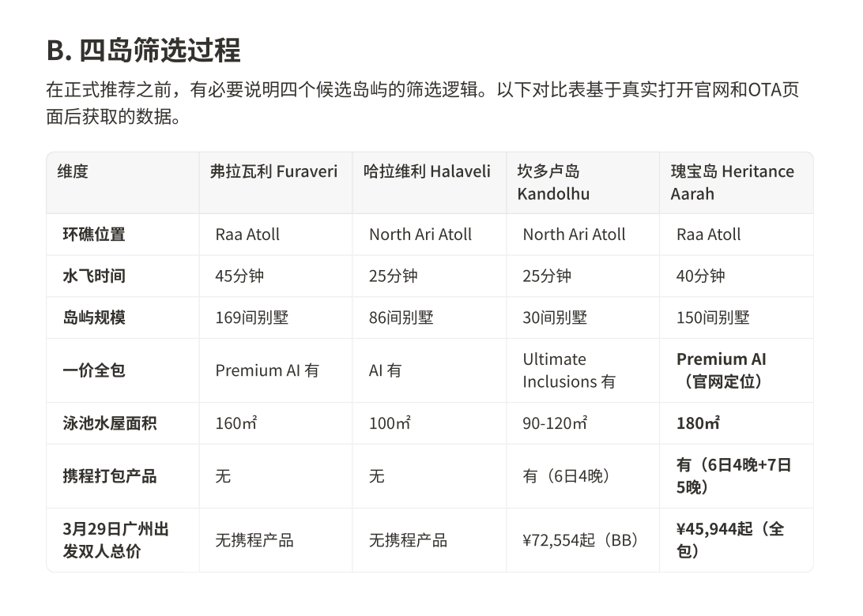
Task: Click the "3月29日广州出发双人总价" row label
Action: (x=115, y=540)
